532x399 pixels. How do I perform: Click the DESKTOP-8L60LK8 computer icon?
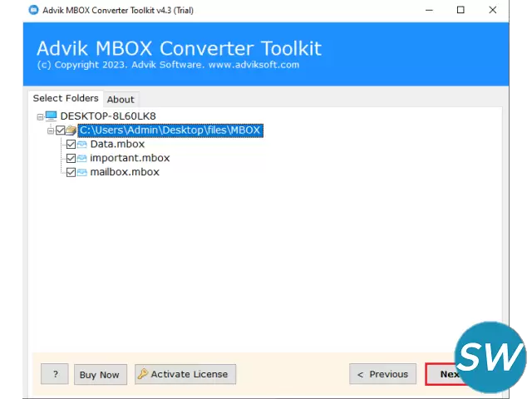click(51, 116)
